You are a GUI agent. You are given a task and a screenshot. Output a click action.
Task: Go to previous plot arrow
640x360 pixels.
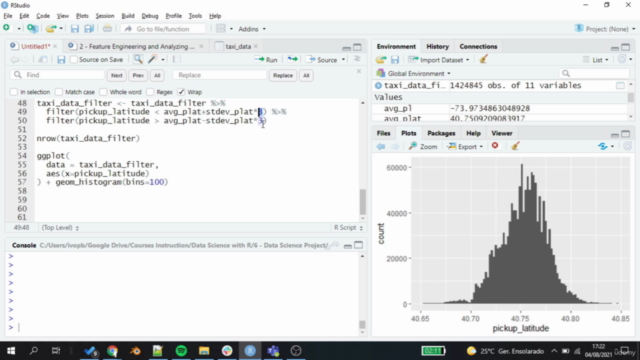380,147
